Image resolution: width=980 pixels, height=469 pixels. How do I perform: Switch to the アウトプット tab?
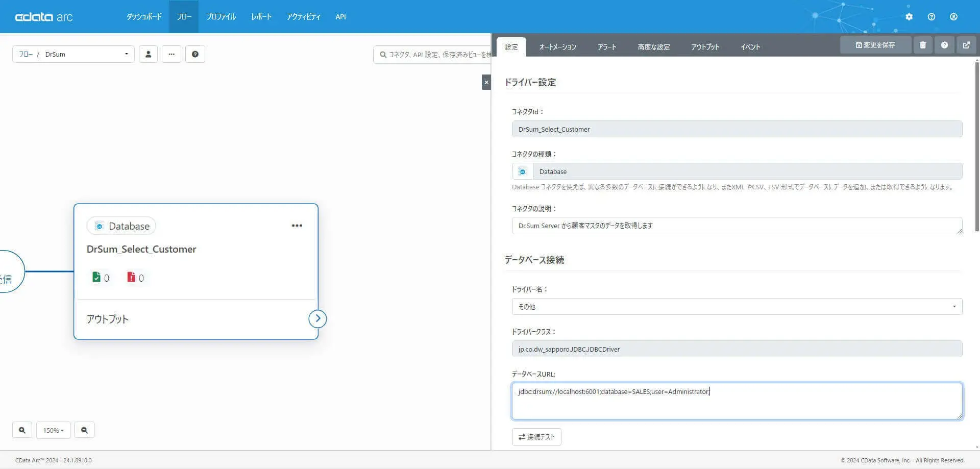click(x=705, y=47)
